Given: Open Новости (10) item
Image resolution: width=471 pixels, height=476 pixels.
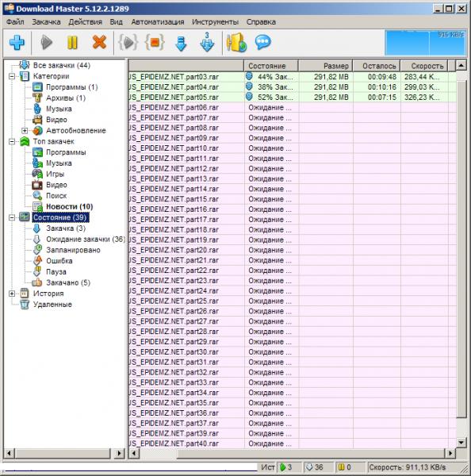Looking at the screenshot, I should (70, 206).
